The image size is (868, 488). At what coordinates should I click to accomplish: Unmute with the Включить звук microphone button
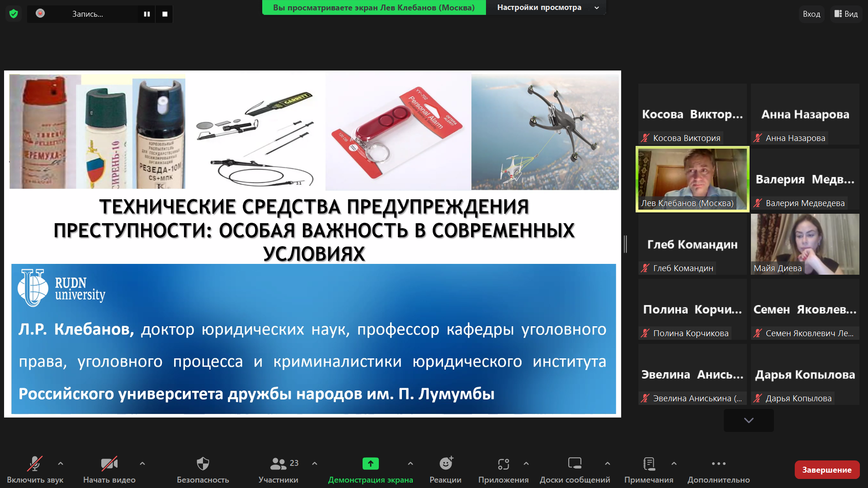35,470
